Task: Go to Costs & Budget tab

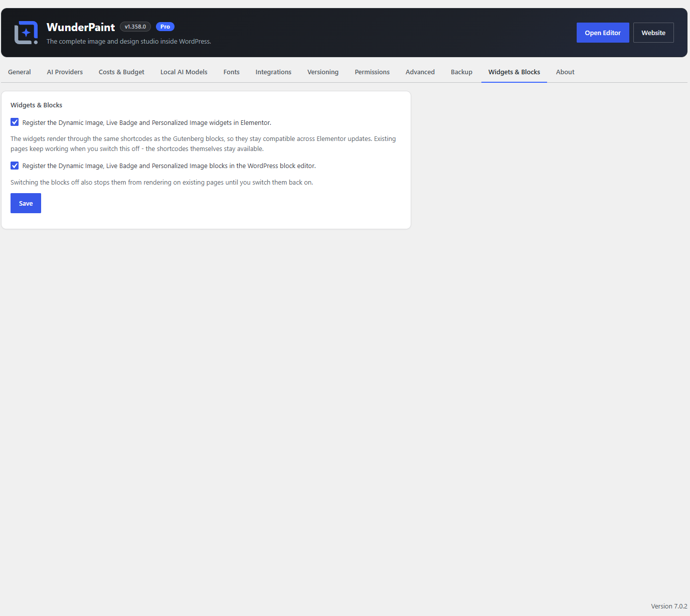Action: (x=121, y=72)
